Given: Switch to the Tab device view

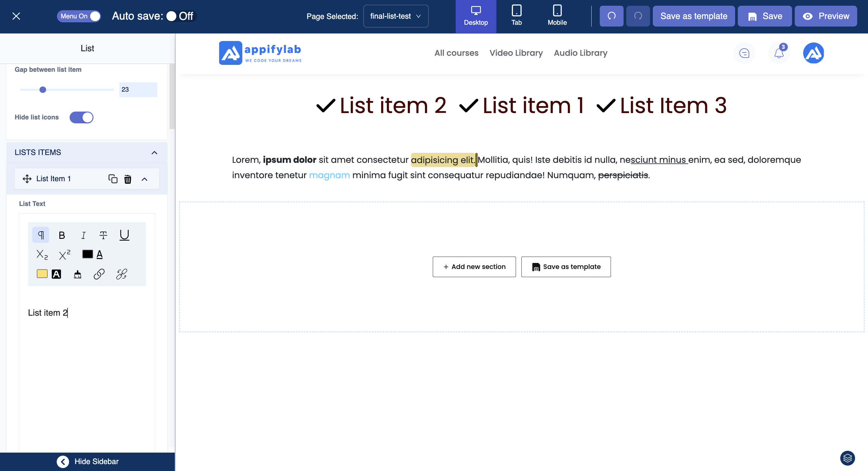Looking at the screenshot, I should tap(516, 15).
